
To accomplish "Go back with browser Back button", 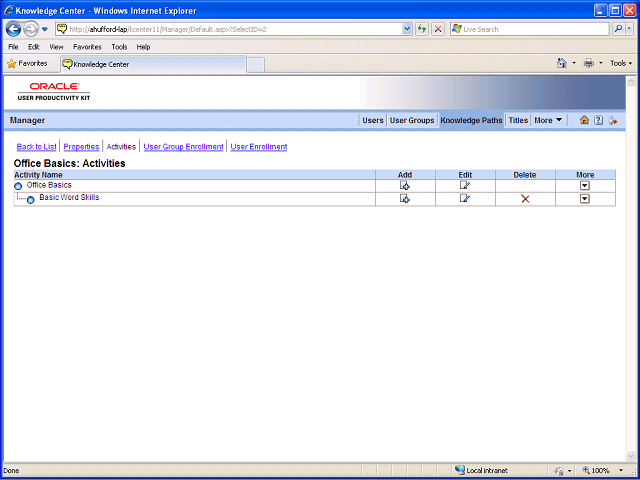I will 13,29.
